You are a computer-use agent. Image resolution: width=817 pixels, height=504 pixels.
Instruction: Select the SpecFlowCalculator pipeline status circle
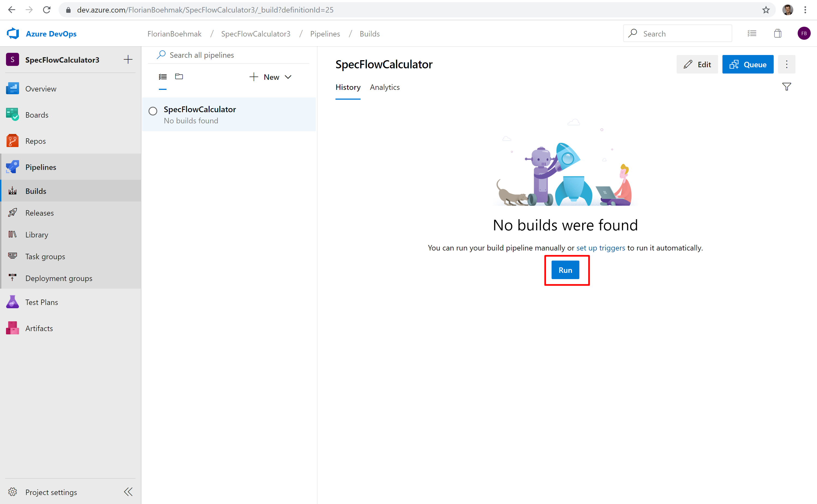pos(153,111)
